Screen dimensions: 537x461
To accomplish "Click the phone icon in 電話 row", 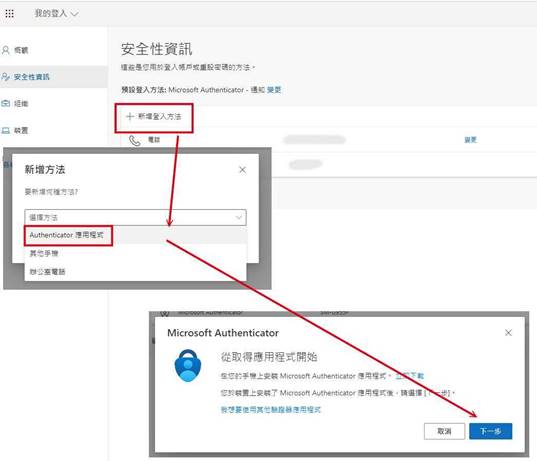I will 134,140.
